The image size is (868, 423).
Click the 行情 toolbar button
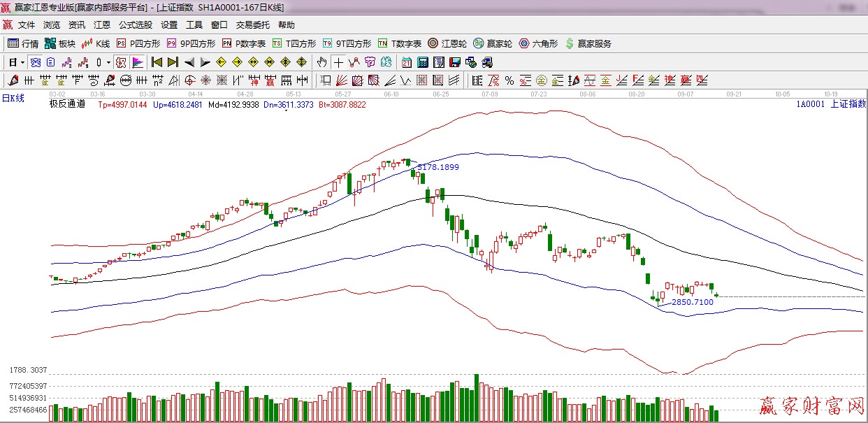click(x=23, y=43)
